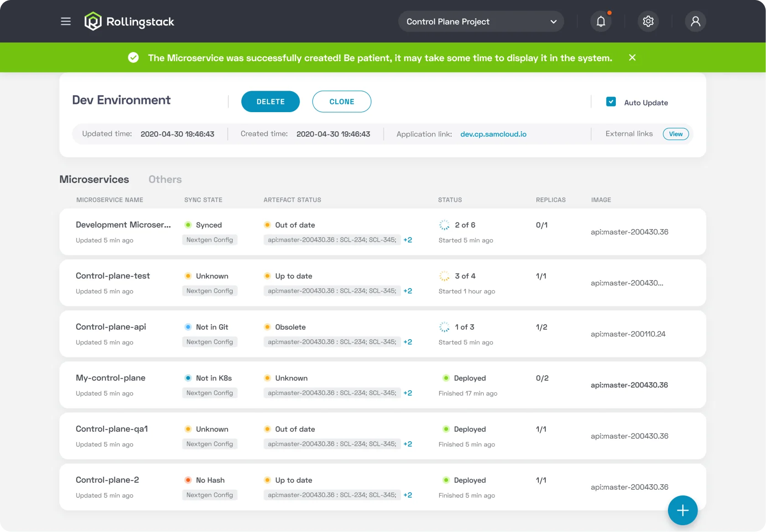
Task: Click the DELETE button
Action: pyautogui.click(x=271, y=102)
